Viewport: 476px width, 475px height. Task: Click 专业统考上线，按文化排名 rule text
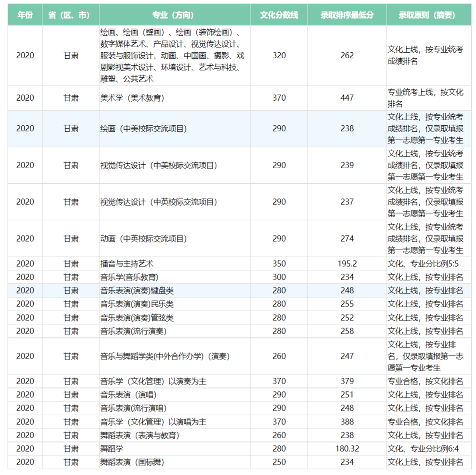[x=425, y=98]
